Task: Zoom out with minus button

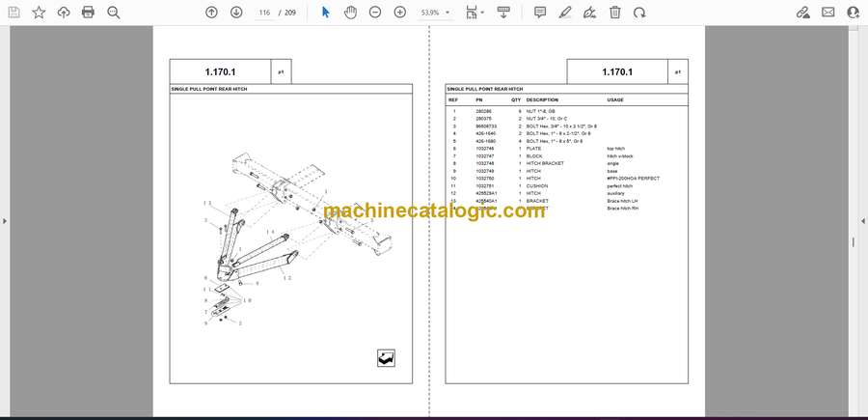Action: pos(375,13)
